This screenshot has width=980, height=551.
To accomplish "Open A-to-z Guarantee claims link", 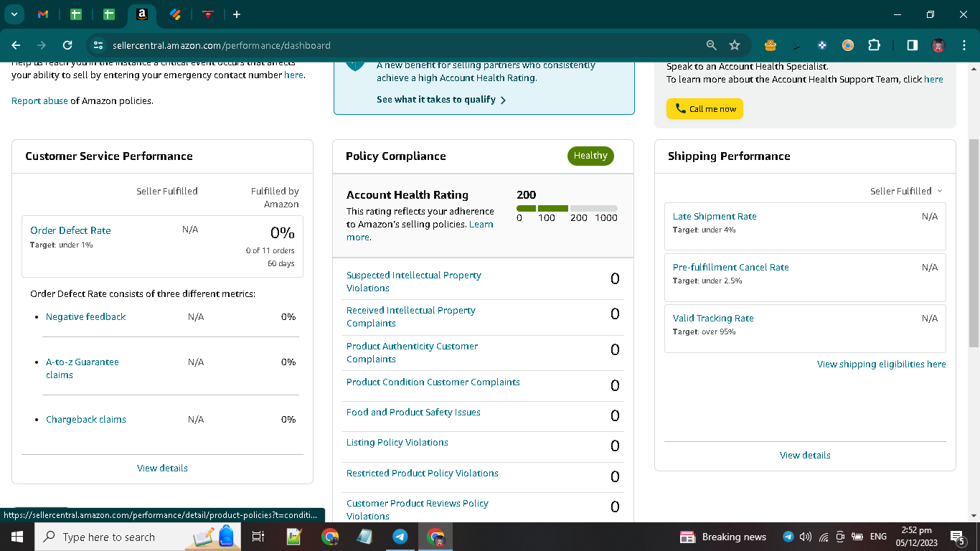I will tap(83, 368).
